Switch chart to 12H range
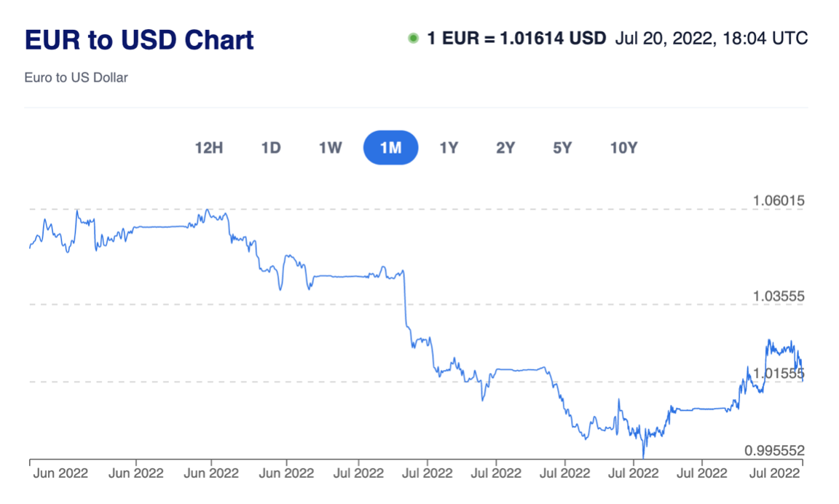This screenshot has height=504, width=839. point(209,148)
